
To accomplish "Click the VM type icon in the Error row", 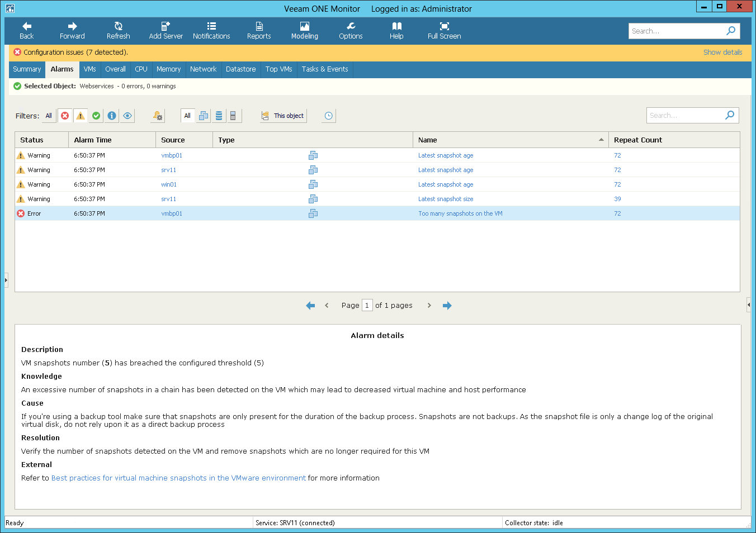I will (x=313, y=213).
